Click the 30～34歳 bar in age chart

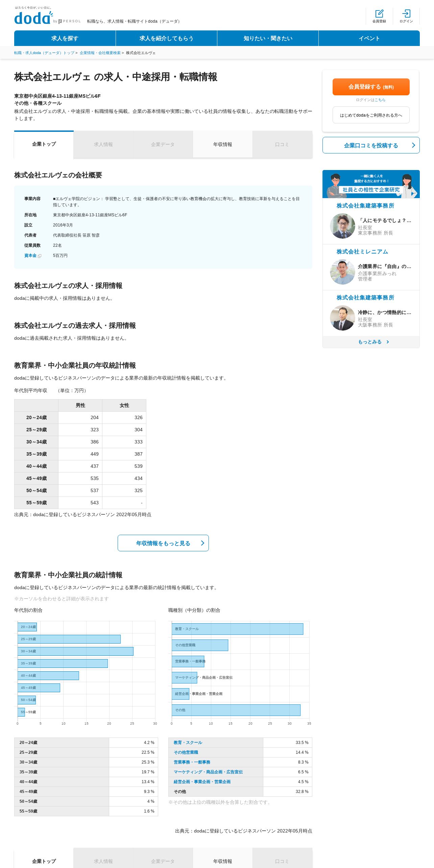click(75, 651)
